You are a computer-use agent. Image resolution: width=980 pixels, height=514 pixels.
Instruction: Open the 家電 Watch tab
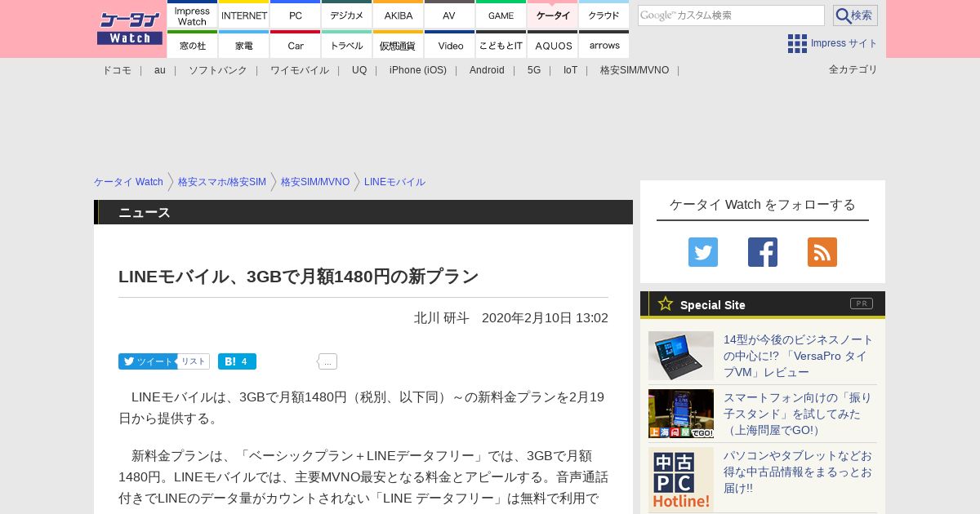click(244, 45)
